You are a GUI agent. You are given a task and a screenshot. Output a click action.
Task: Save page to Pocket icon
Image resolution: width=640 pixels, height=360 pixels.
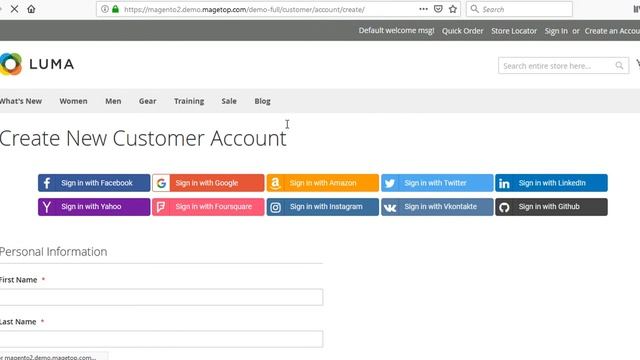click(438, 9)
